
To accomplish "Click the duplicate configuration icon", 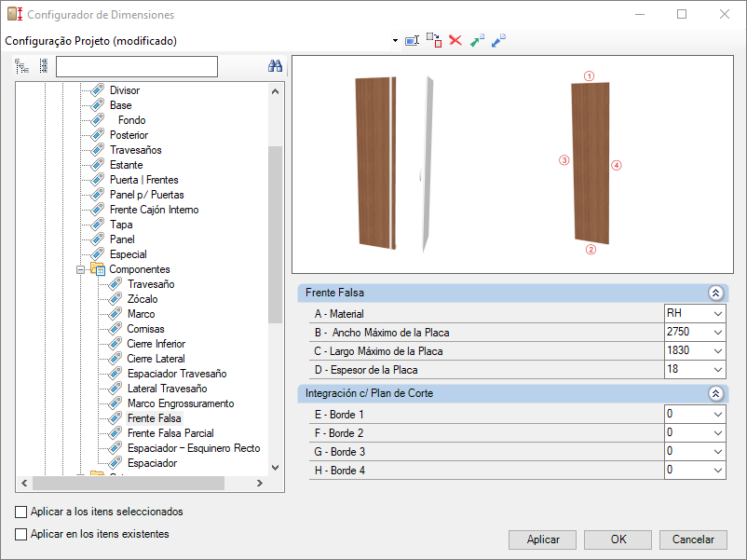I will 433,40.
